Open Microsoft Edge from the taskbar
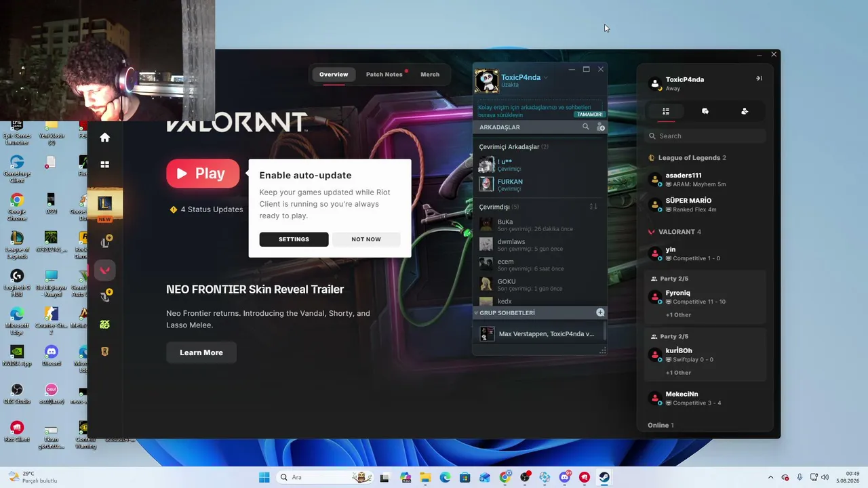The height and width of the screenshot is (488, 868). 445,477
